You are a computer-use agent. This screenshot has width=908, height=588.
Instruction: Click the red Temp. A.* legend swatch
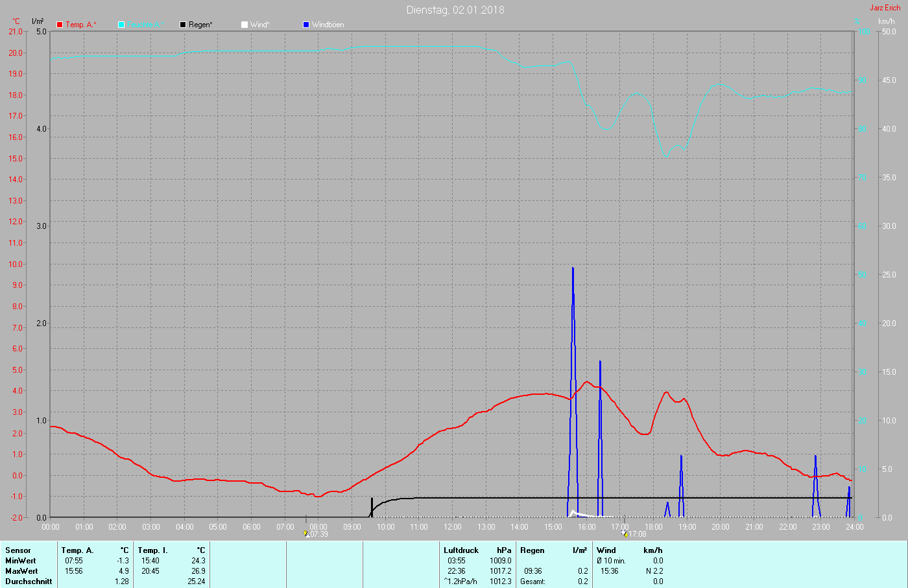[x=60, y=25]
